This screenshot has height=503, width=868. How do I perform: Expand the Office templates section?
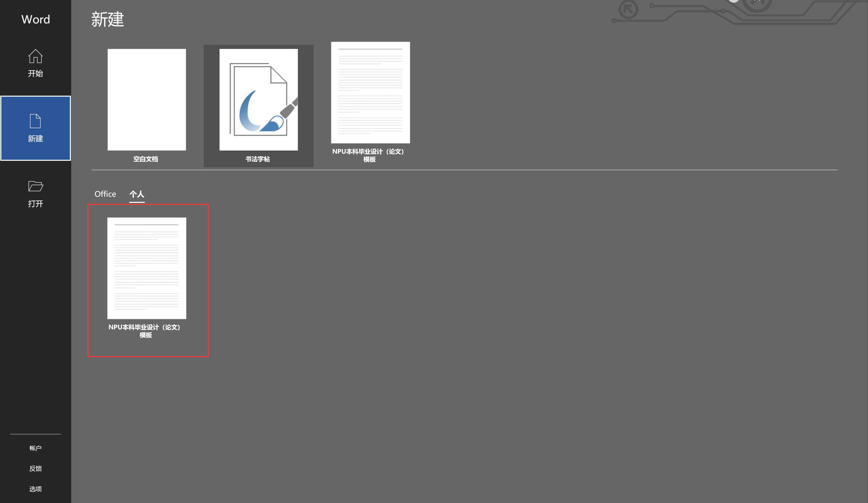[105, 193]
